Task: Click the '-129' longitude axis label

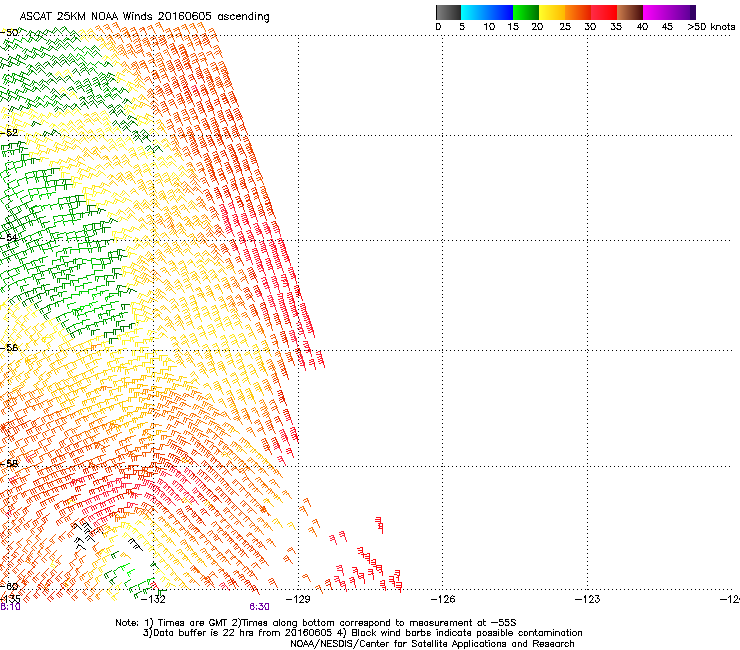Action: (298, 599)
